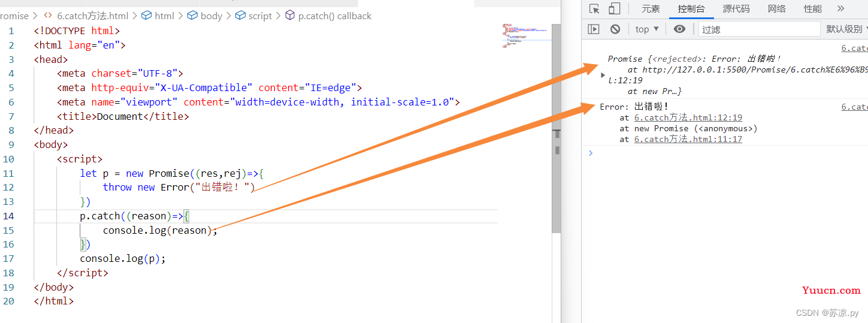The height and width of the screenshot is (323, 868).
Task: Click the console.log(p); line
Action: pos(123,258)
